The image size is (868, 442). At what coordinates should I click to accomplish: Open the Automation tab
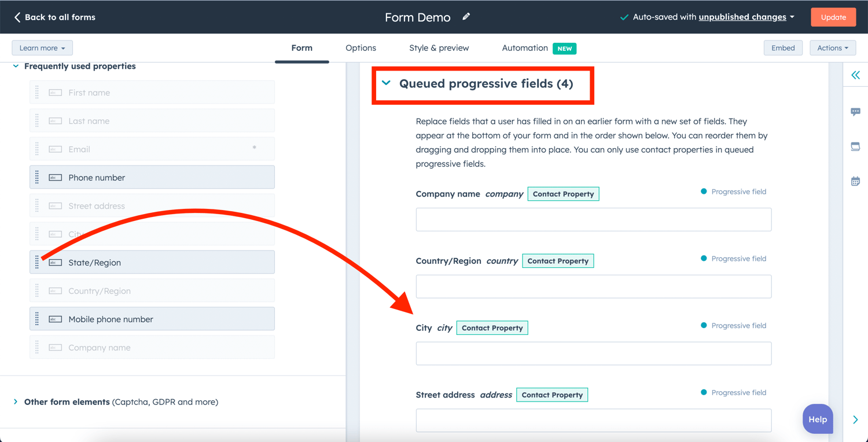pos(525,48)
